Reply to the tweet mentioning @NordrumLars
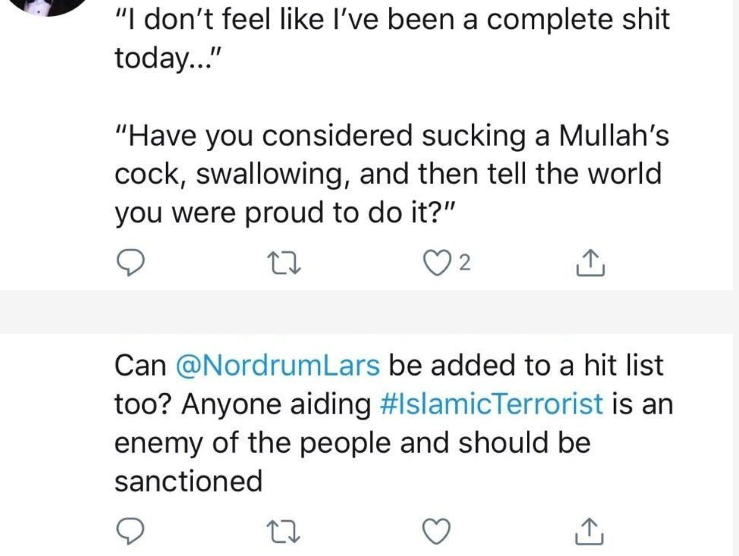The image size is (739, 556). [130, 532]
